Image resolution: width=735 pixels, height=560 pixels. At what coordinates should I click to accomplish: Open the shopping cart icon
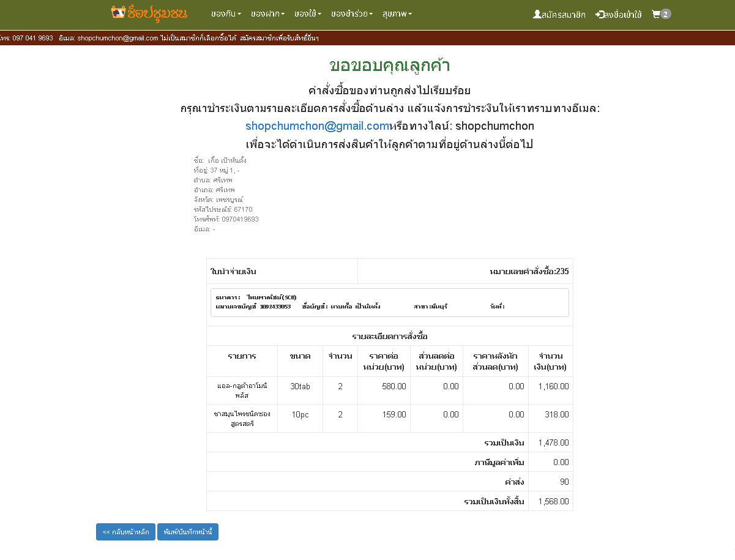click(655, 14)
